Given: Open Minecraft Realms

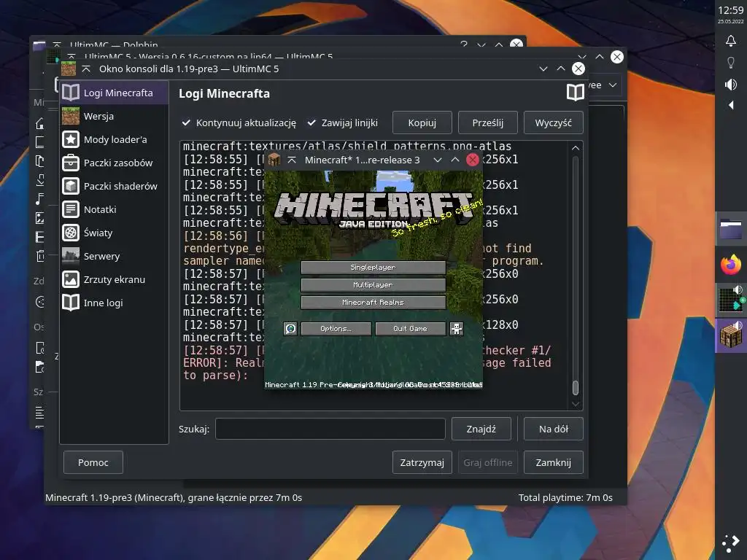Looking at the screenshot, I should click(x=373, y=303).
